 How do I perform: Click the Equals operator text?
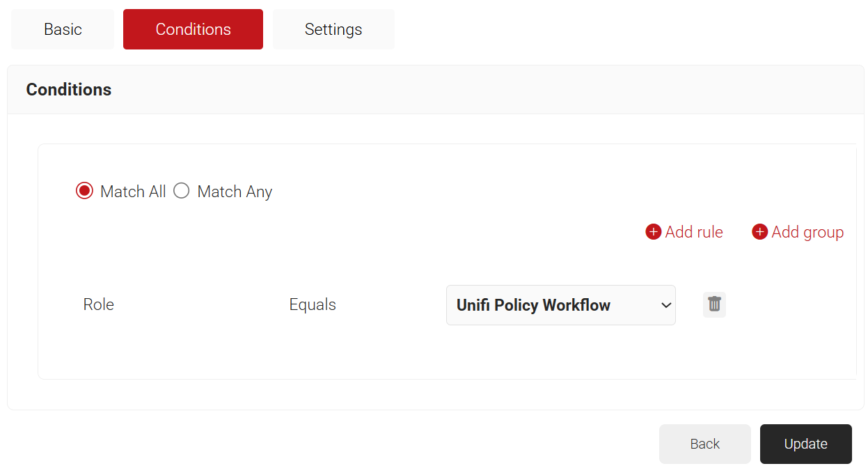tap(313, 304)
